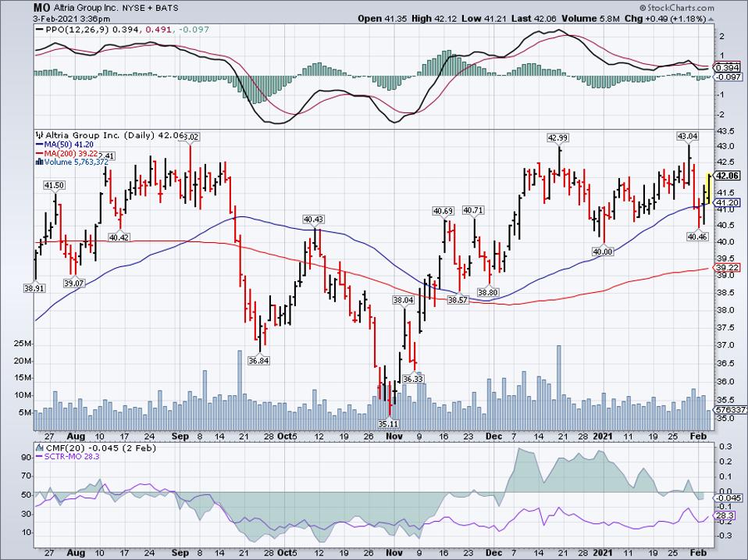Click the 38.91 low price annotation
The image size is (748, 560).
(34, 288)
